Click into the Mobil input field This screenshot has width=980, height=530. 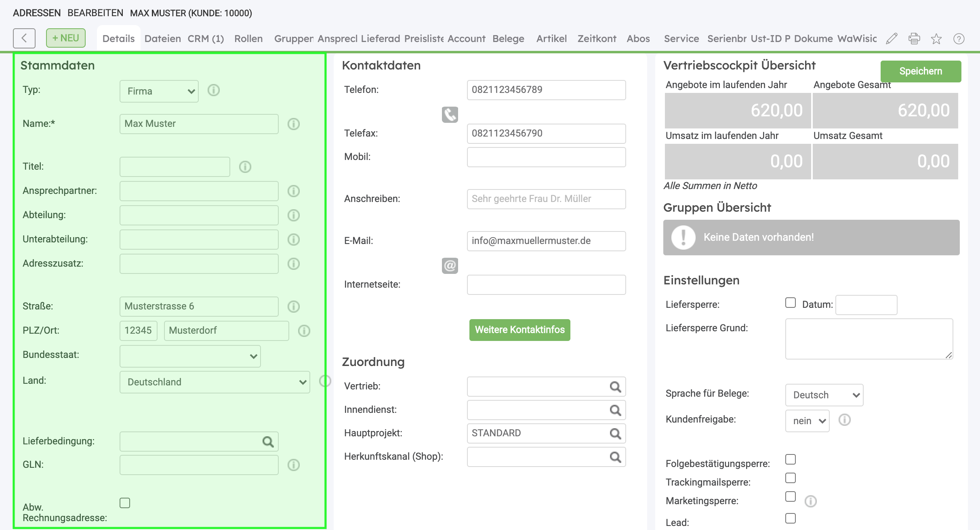(x=546, y=157)
